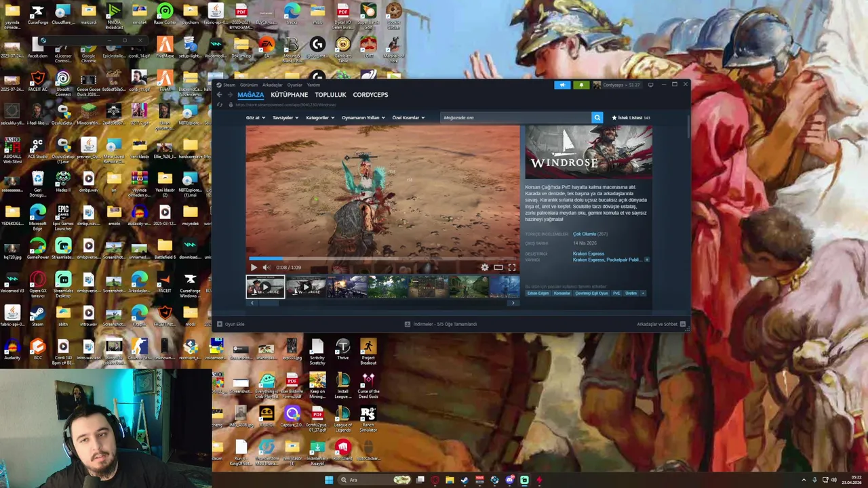Screen dimensions: 868x488
Task: Open the Arkadaşlar menu
Action: coord(272,85)
